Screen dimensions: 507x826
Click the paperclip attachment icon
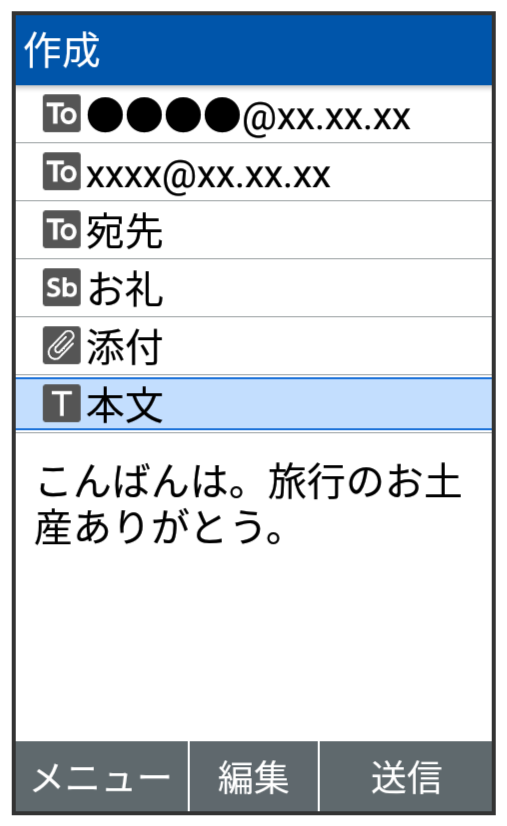[x=62, y=345]
